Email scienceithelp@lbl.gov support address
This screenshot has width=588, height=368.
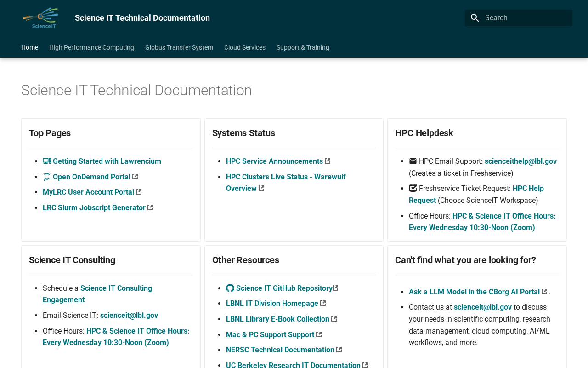(520, 161)
